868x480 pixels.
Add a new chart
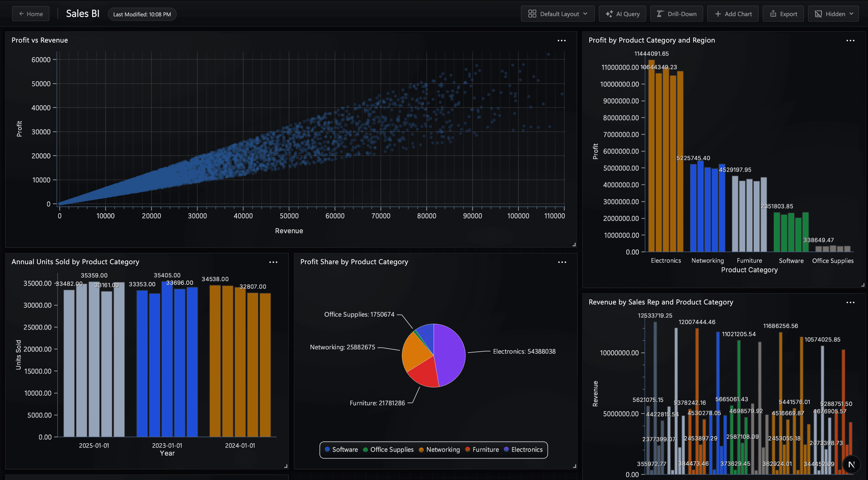pyautogui.click(x=733, y=14)
